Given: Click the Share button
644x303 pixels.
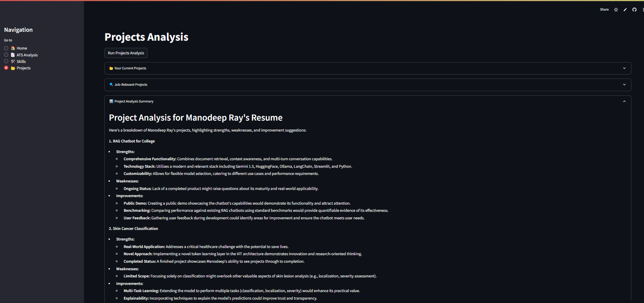Looking at the screenshot, I should tap(604, 10).
